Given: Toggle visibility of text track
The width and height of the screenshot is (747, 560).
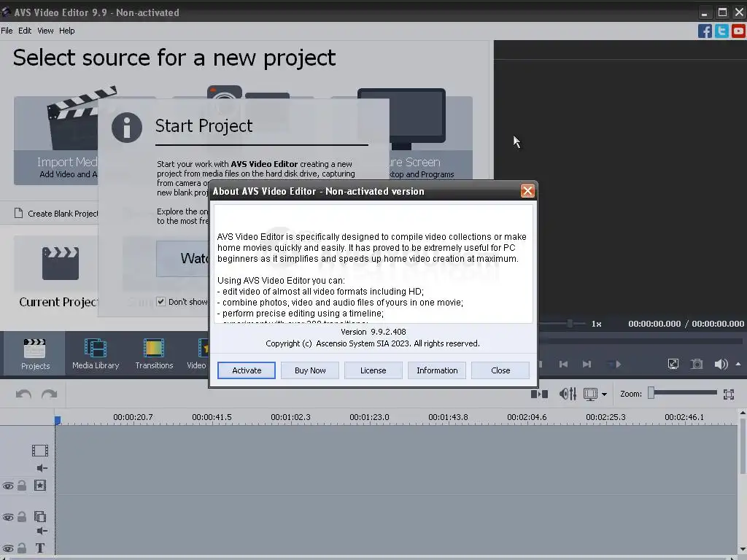Looking at the screenshot, I should (x=8, y=548).
